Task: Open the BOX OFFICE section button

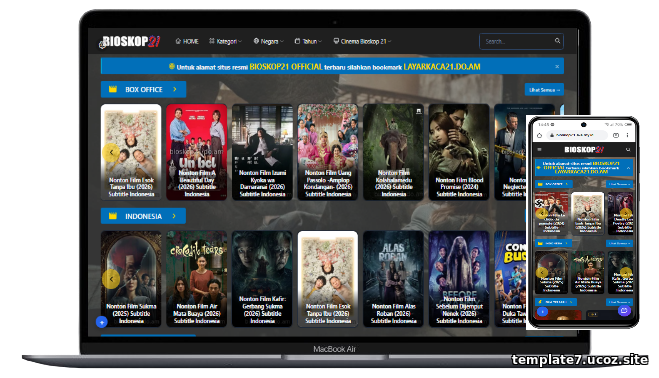Action: click(143, 89)
